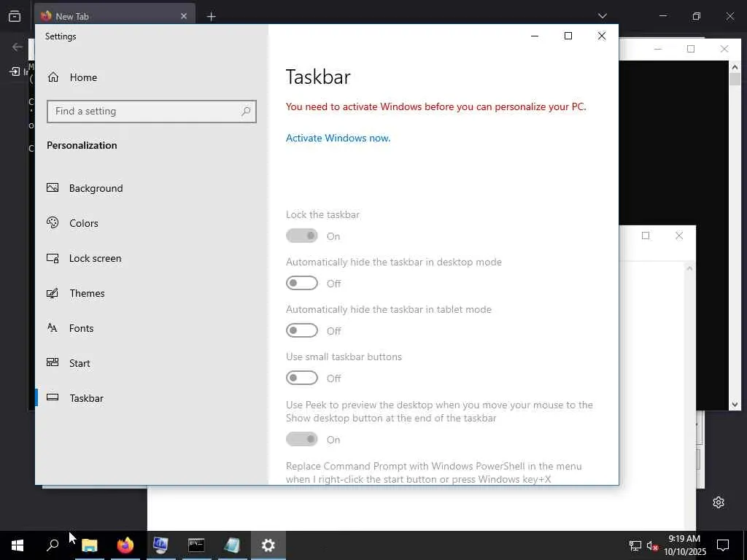
Task: Minimize the Settings window
Action: point(535,36)
